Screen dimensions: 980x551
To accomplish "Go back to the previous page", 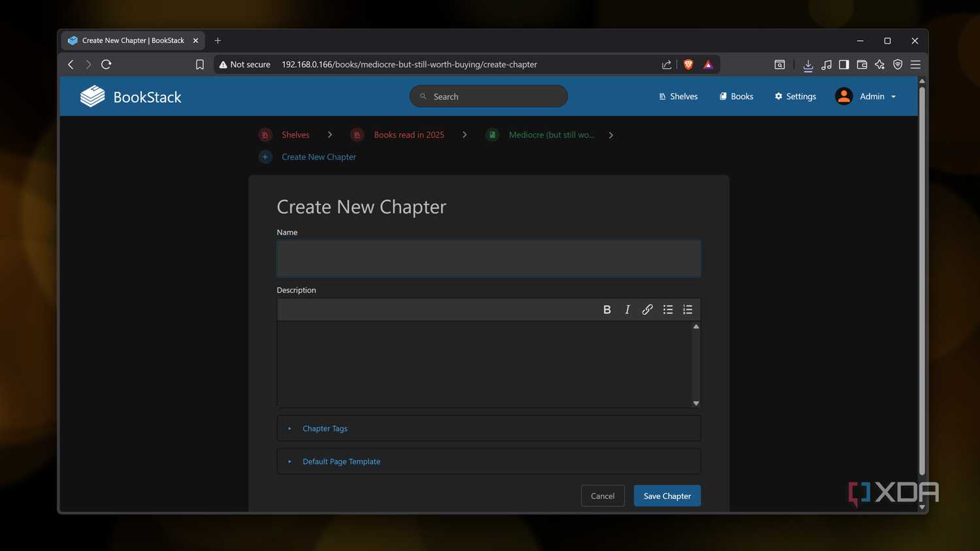I will click(71, 64).
